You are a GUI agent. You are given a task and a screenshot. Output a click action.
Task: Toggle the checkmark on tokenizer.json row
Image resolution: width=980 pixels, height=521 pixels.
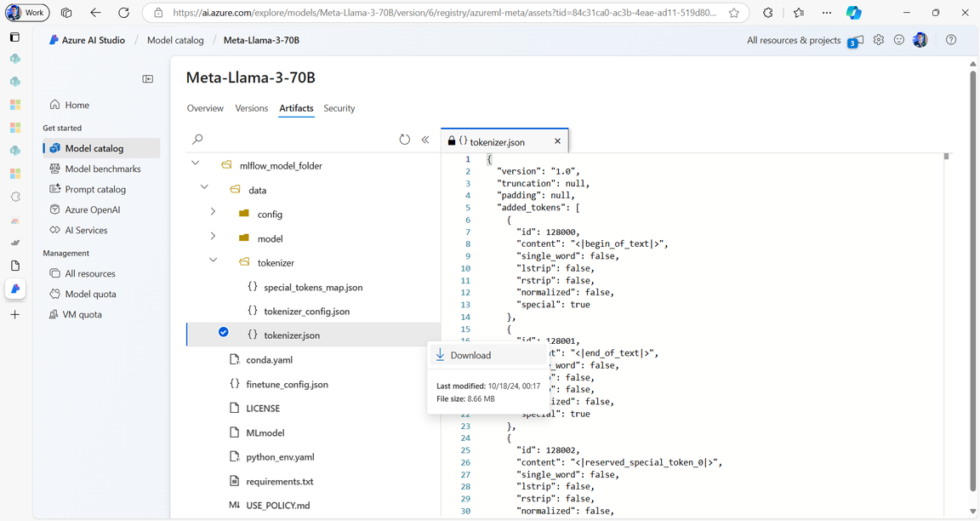tap(223, 332)
